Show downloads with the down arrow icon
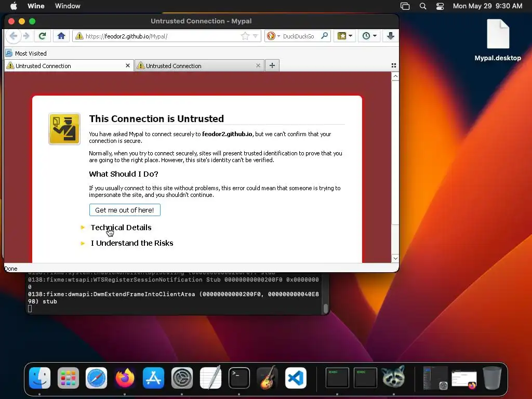Viewport: 532px width, 399px height. [391, 36]
